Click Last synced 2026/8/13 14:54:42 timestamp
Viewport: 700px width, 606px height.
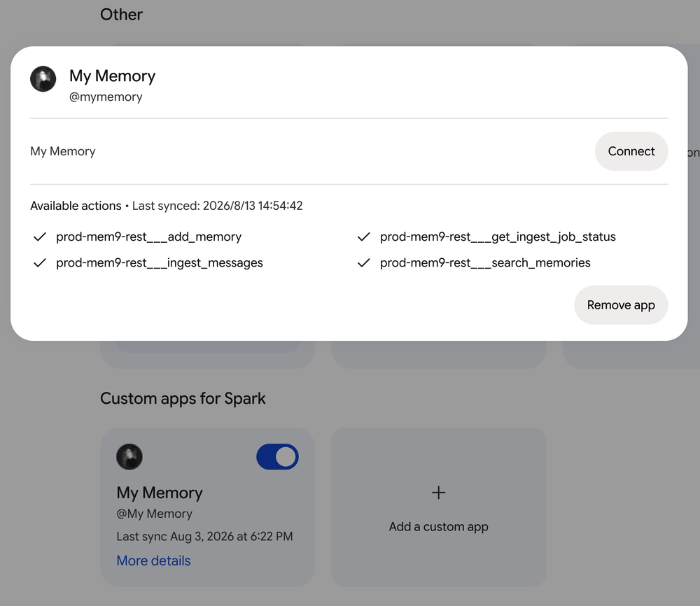[x=218, y=206]
